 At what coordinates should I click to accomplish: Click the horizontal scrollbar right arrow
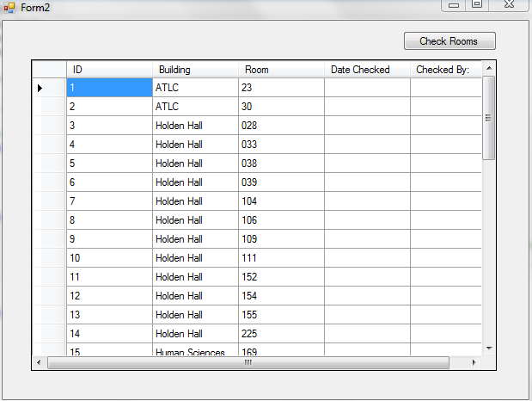(474, 362)
